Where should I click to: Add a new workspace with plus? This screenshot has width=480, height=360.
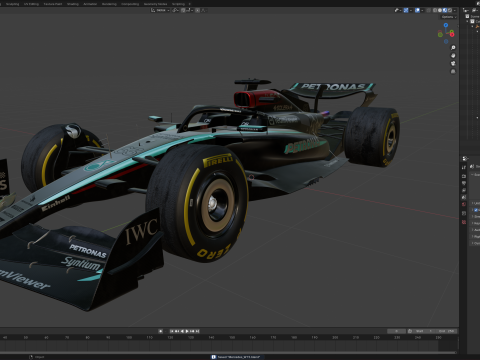[190, 4]
